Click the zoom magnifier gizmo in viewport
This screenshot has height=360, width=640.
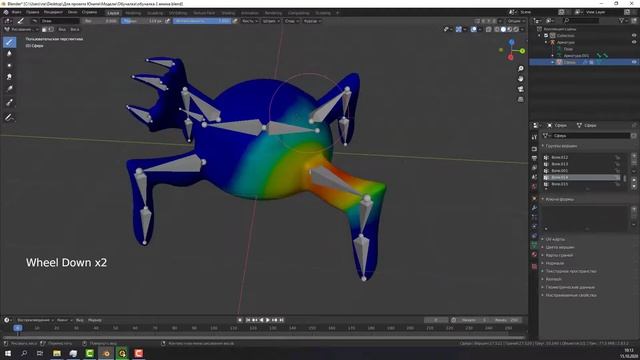pos(521,69)
